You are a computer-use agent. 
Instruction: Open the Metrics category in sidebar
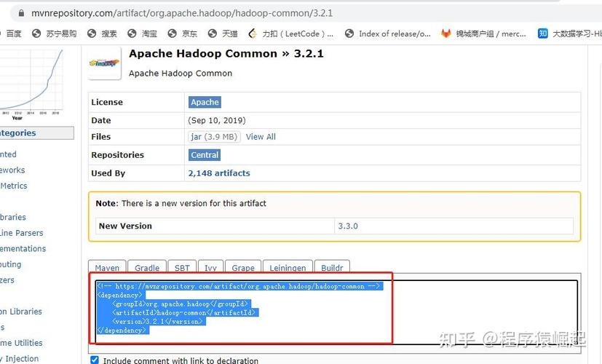pos(14,186)
